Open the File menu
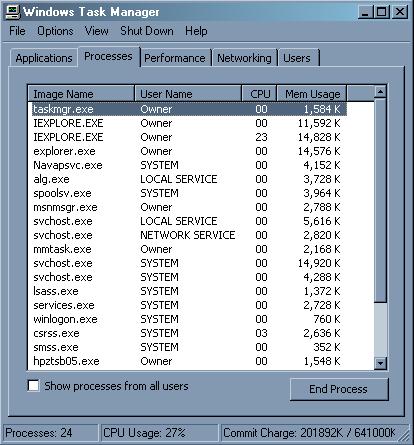Image resolution: width=414 pixels, height=445 pixels. tap(17, 31)
